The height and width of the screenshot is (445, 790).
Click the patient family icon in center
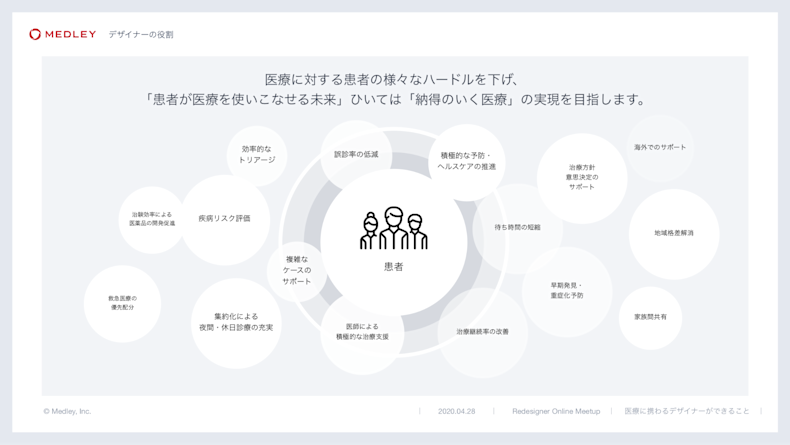(393, 228)
